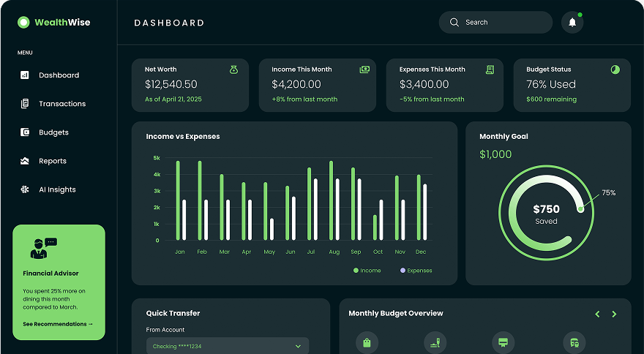Go to previous Monthly Budget Overview page

[x=597, y=314]
